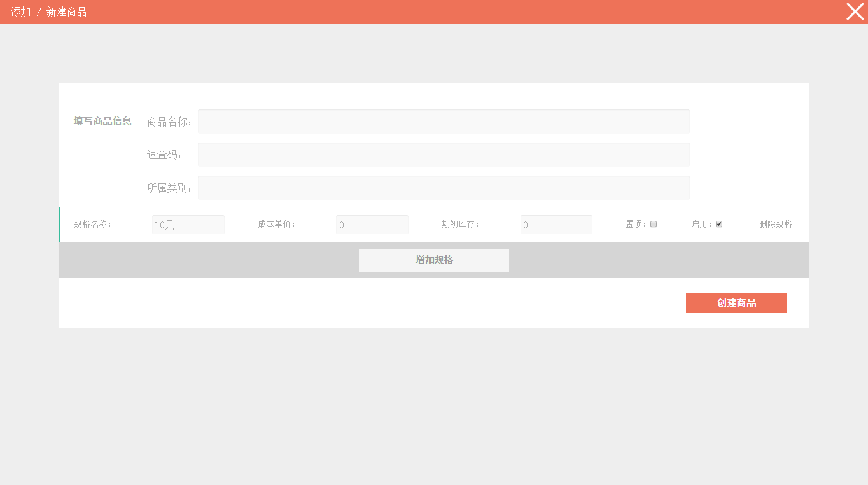Click the 置顶 label text
The width and height of the screenshot is (868, 485).
coord(635,225)
